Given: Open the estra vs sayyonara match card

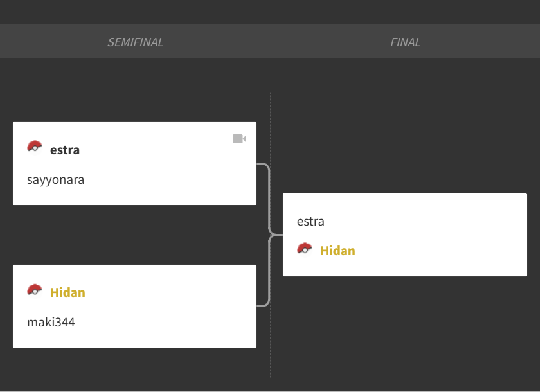Looking at the screenshot, I should (x=134, y=163).
